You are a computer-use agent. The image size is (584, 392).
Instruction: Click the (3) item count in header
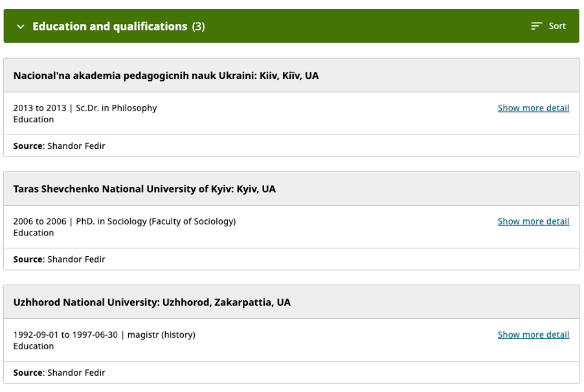pyautogui.click(x=198, y=27)
